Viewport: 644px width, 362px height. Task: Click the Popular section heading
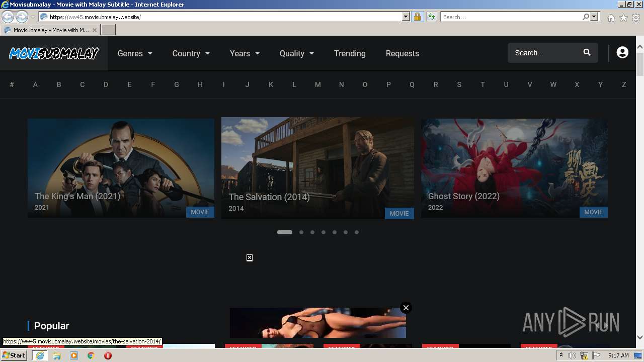tap(51, 326)
